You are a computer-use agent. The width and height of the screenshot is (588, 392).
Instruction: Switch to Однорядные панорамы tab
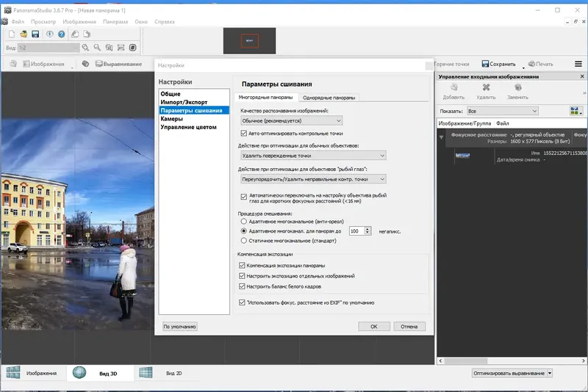tap(329, 98)
